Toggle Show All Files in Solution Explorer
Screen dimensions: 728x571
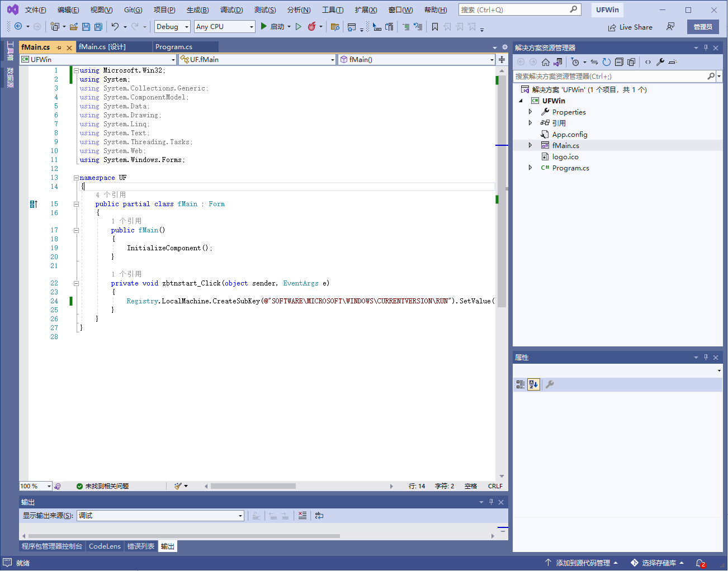[x=631, y=62]
